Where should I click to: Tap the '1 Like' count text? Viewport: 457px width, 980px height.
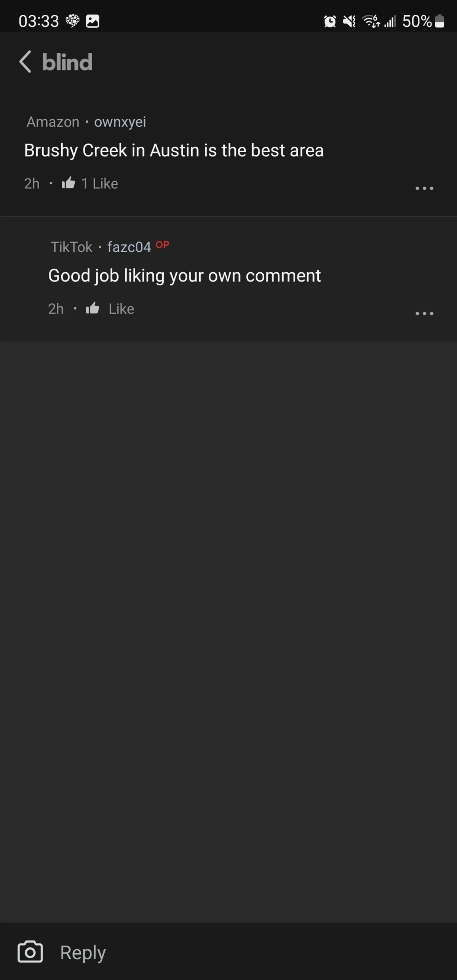(x=100, y=184)
